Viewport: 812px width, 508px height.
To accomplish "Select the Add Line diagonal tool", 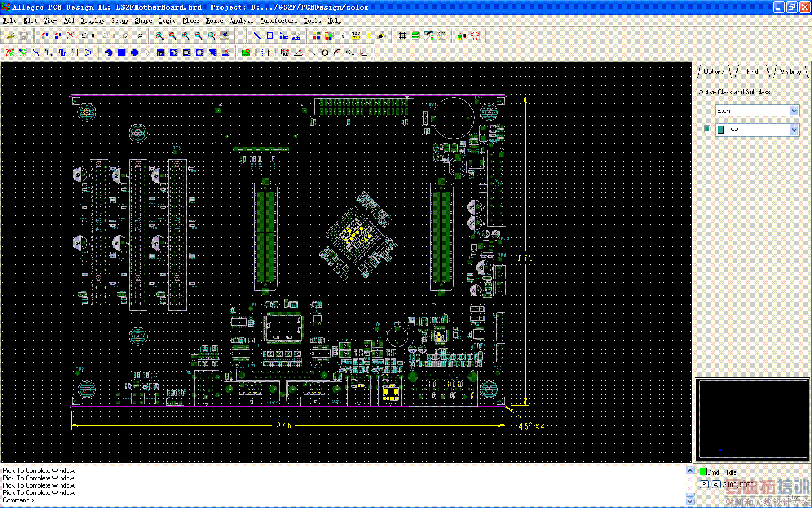I will pyautogui.click(x=257, y=36).
